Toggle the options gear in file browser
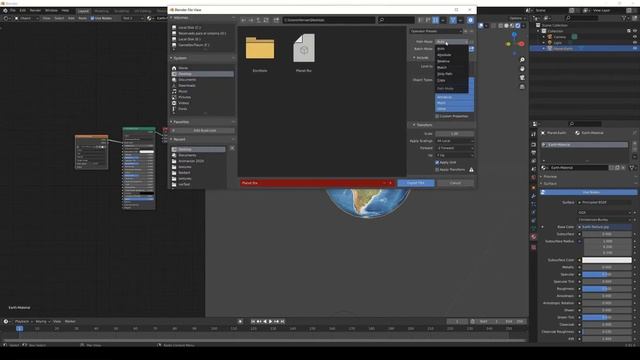 click(x=470, y=20)
